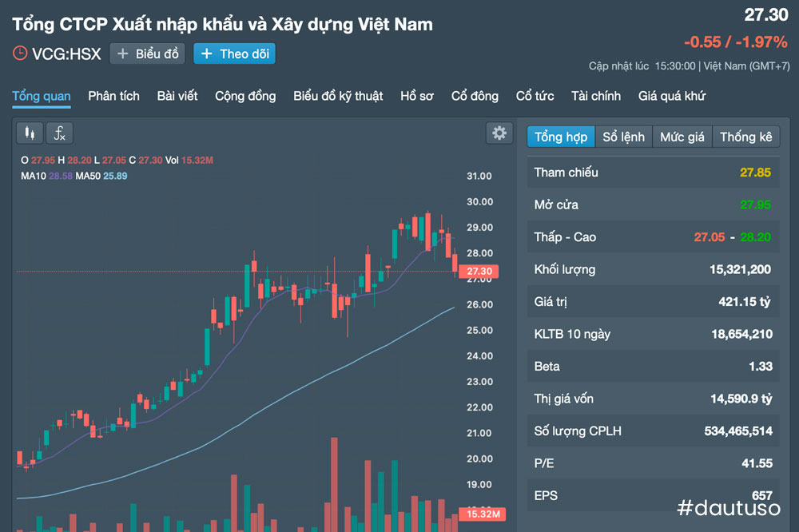Open the fx indicators icon
The image size is (799, 532).
coord(60,133)
